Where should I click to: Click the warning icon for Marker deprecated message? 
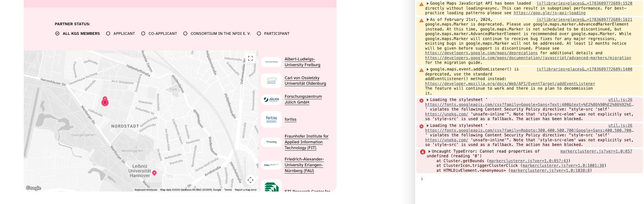pyautogui.click(x=421, y=20)
